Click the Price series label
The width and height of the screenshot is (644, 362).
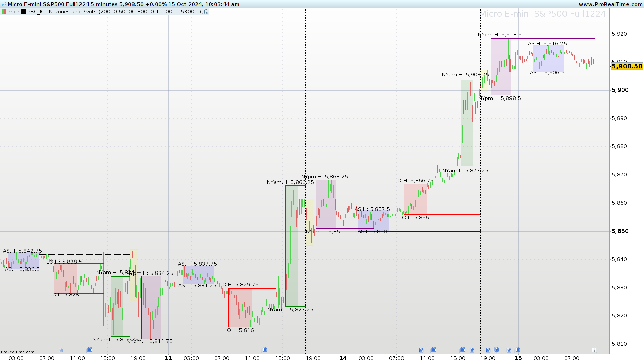(x=13, y=12)
